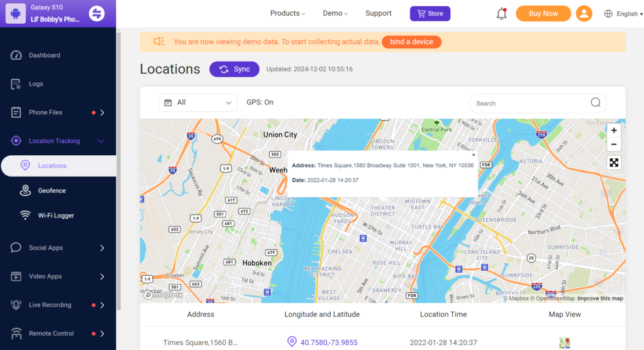Screen dimensions: 644x350
Task: Click the Android device icon
Action: tap(15, 14)
